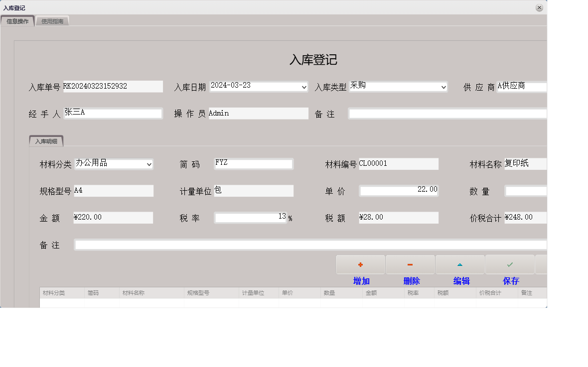This screenshot has width=588, height=367.
Task: Open the 入库日期 date dropdown
Action: coord(304,86)
